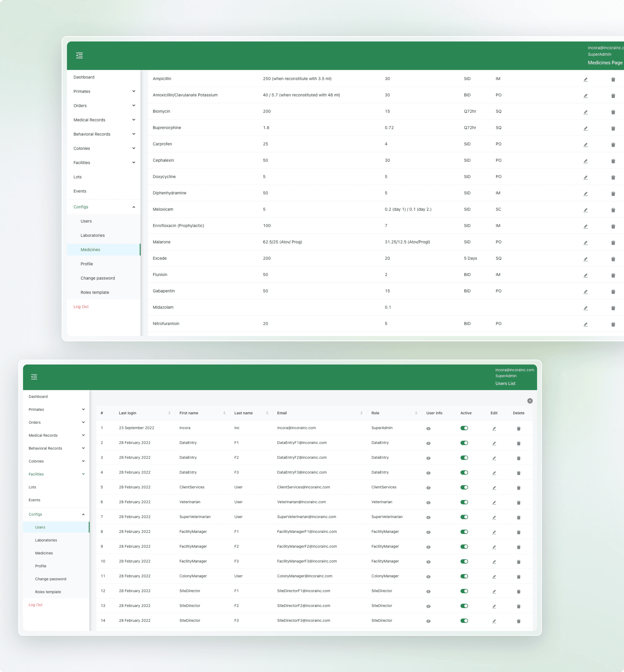The height and width of the screenshot is (672, 624).
Task: Delete the Ampicillin medicine row
Action: point(613,79)
